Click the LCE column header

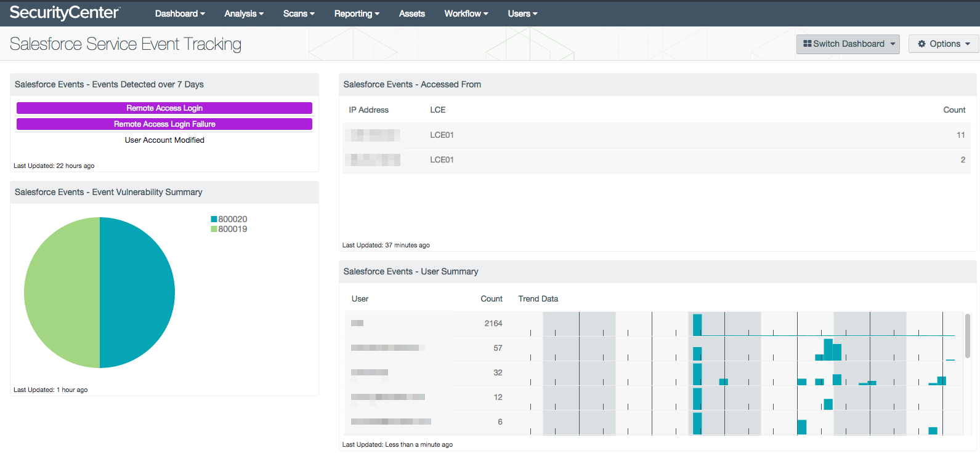[437, 110]
